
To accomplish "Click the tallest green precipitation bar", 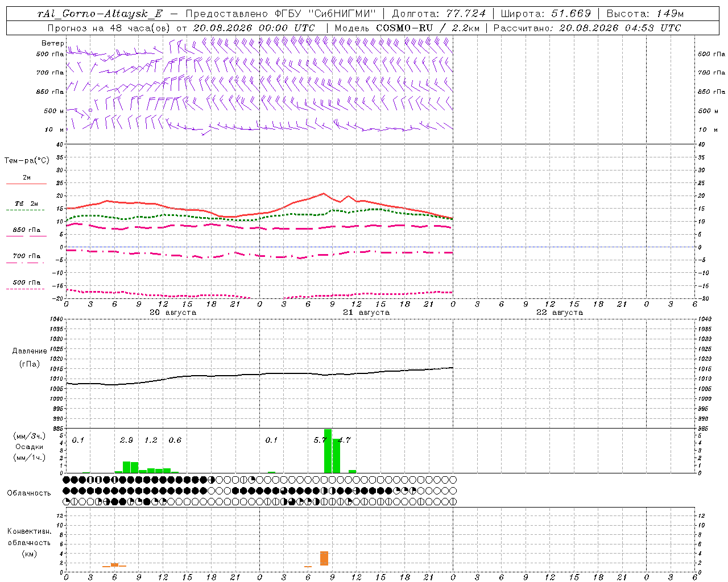I will pyautogui.click(x=328, y=451).
